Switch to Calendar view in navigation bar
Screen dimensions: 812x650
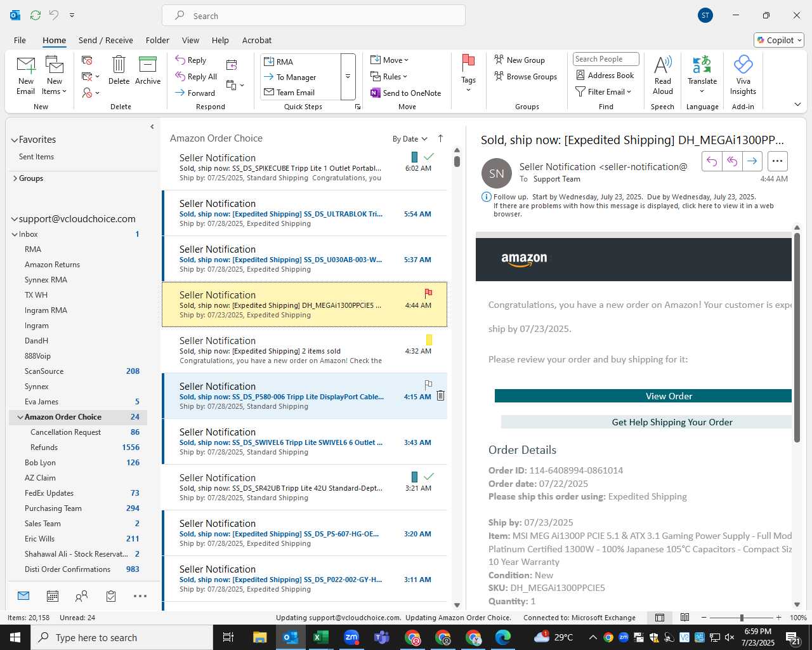53,596
